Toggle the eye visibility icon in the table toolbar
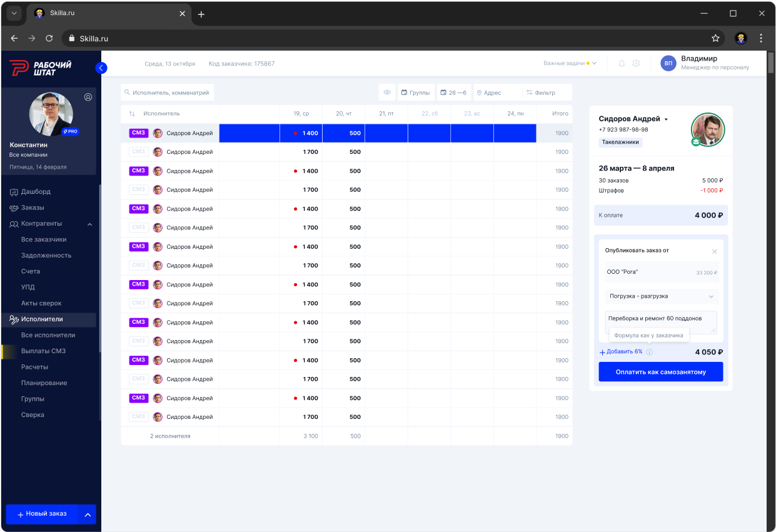 pyautogui.click(x=386, y=92)
